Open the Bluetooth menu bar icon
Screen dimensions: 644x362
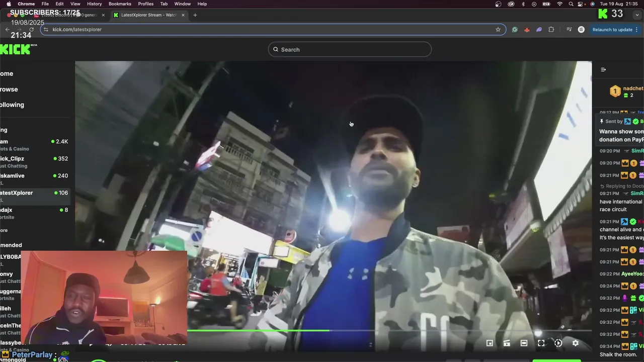(x=523, y=4)
